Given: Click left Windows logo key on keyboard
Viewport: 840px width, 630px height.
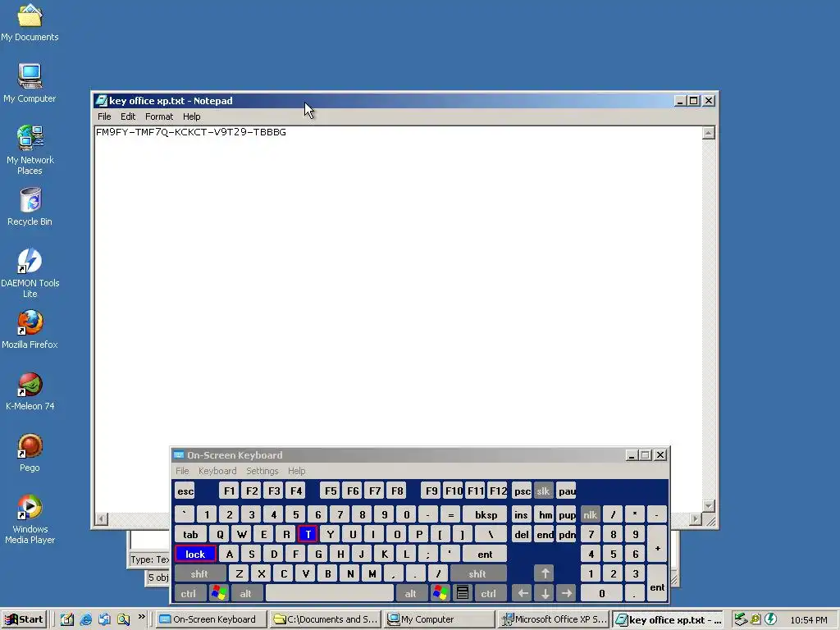Looking at the screenshot, I should 219,593.
